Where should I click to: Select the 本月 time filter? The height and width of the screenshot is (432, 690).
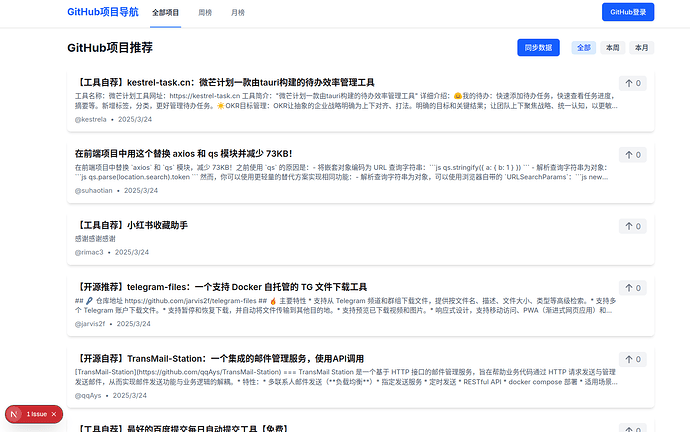point(642,48)
